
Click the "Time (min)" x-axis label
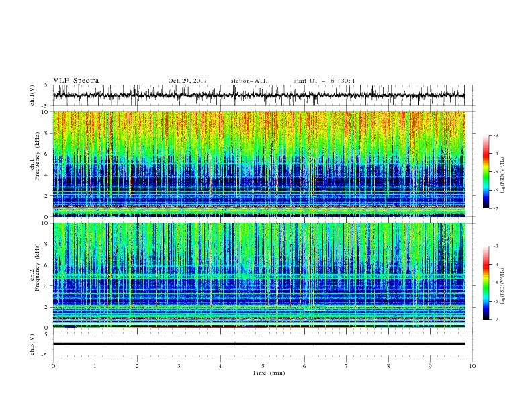269,373
